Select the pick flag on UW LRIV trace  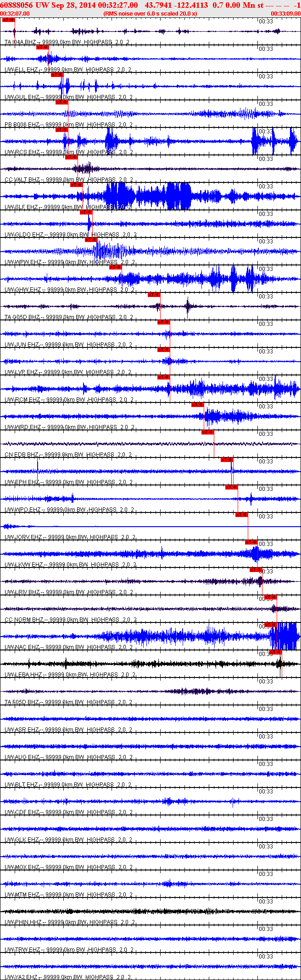click(256, 570)
